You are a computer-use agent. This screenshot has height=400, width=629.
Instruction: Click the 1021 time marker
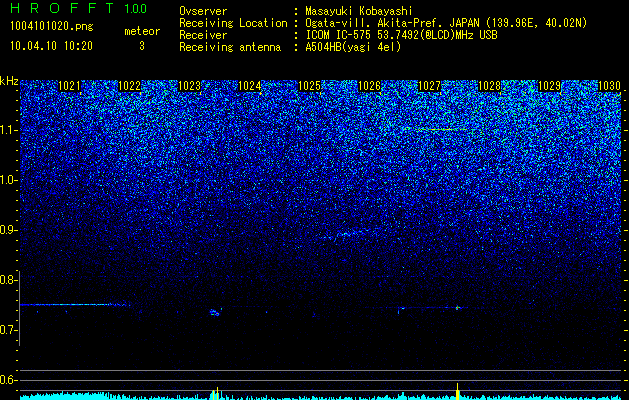click(69, 86)
